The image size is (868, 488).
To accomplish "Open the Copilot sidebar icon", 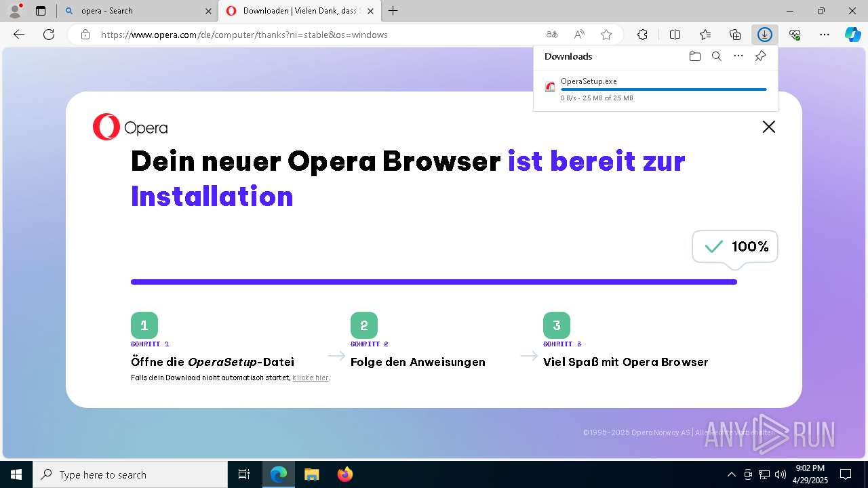I will [x=853, y=35].
